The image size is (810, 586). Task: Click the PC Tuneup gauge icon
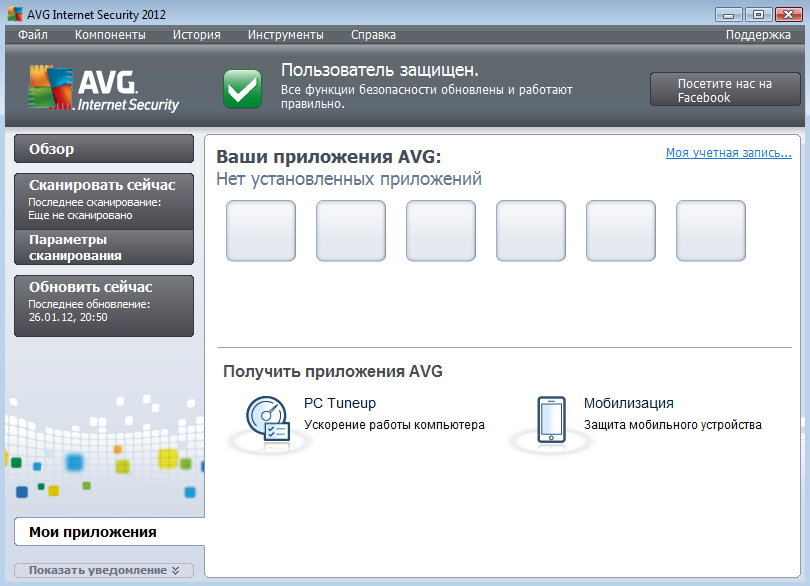(x=268, y=419)
